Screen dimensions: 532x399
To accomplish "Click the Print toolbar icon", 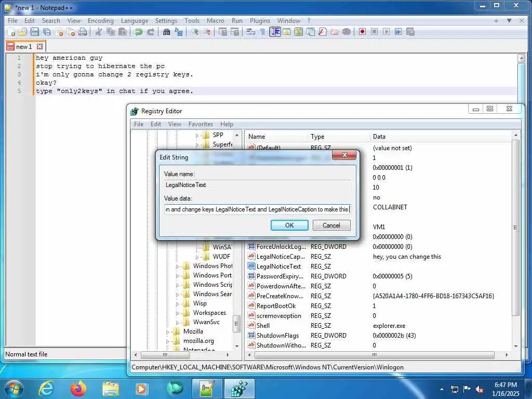I will [x=83, y=32].
